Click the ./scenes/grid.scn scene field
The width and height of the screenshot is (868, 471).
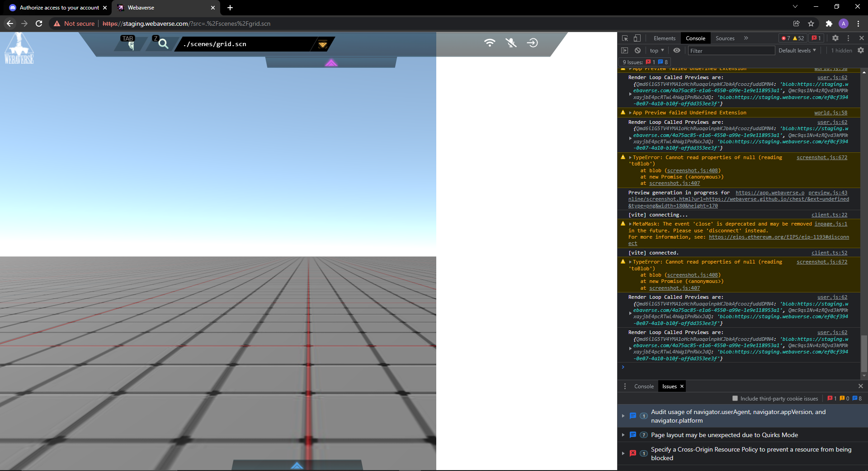[246, 44]
